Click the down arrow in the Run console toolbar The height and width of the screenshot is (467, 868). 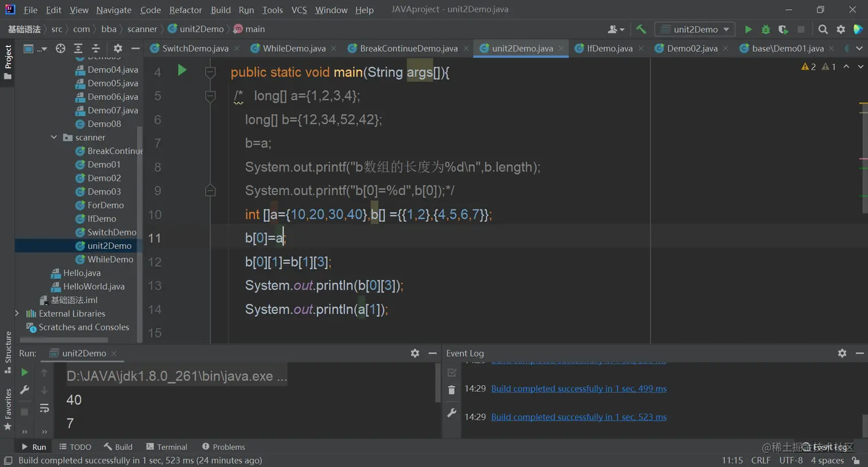tap(44, 390)
